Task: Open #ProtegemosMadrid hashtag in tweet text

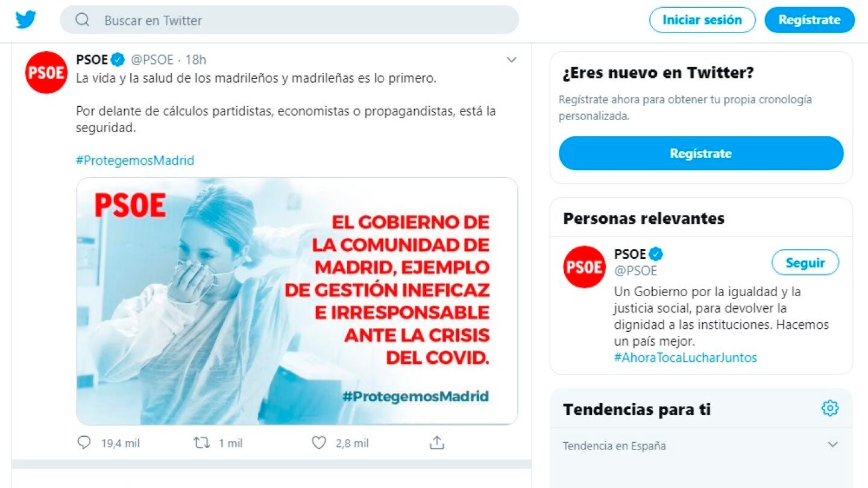Action: (135, 160)
